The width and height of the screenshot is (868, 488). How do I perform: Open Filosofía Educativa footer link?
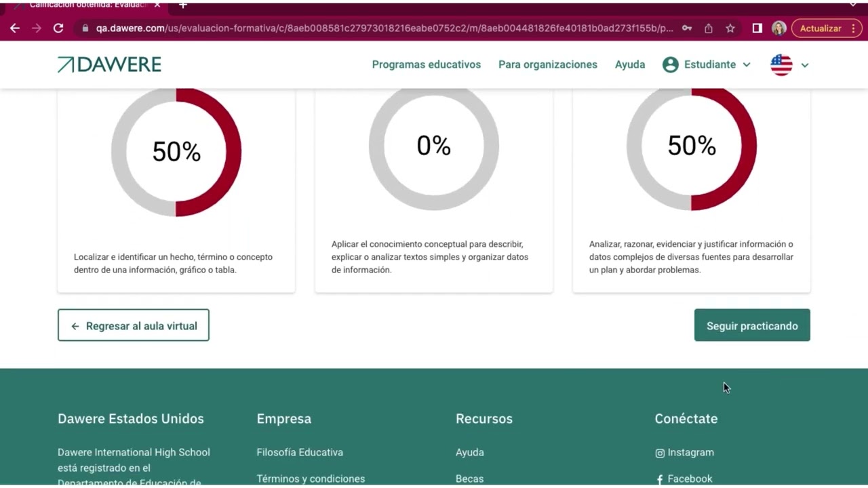pyautogui.click(x=300, y=452)
